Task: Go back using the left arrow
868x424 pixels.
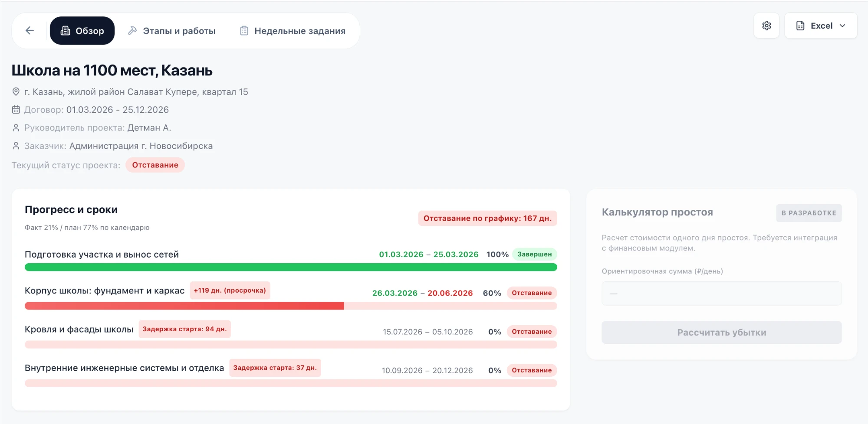Action: (x=30, y=30)
